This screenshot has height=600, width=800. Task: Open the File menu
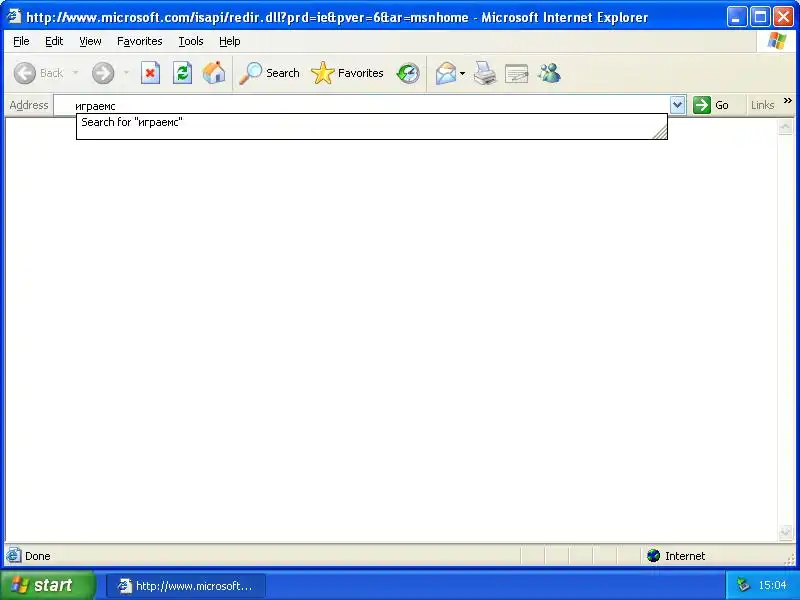click(x=21, y=41)
